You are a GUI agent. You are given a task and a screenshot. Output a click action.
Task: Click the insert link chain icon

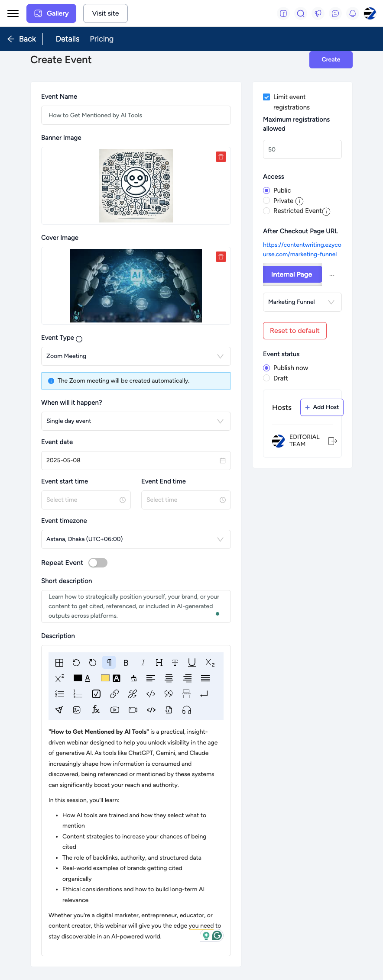114,694
